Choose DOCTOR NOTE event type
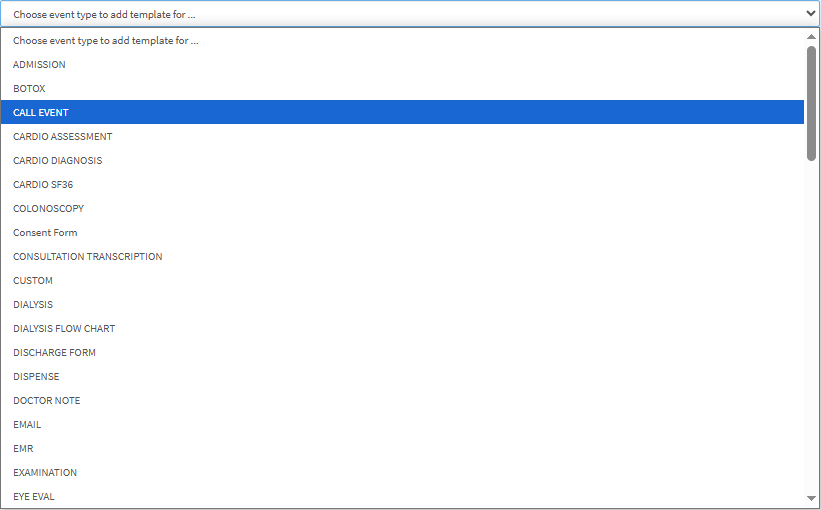 [x=402, y=401]
